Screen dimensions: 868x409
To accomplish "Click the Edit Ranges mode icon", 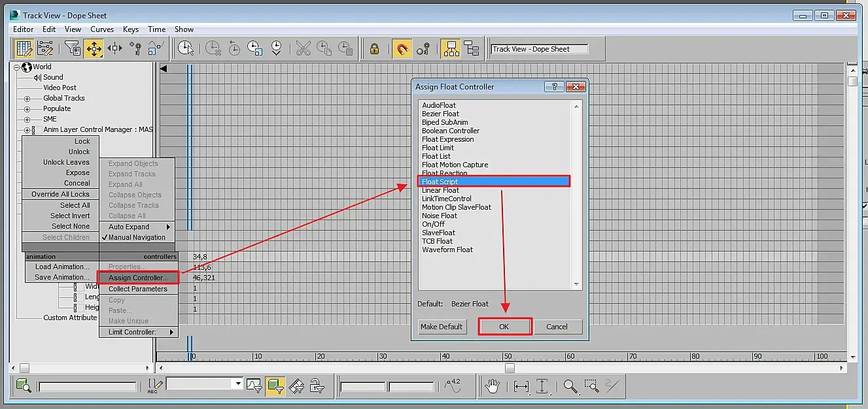I will [45, 48].
